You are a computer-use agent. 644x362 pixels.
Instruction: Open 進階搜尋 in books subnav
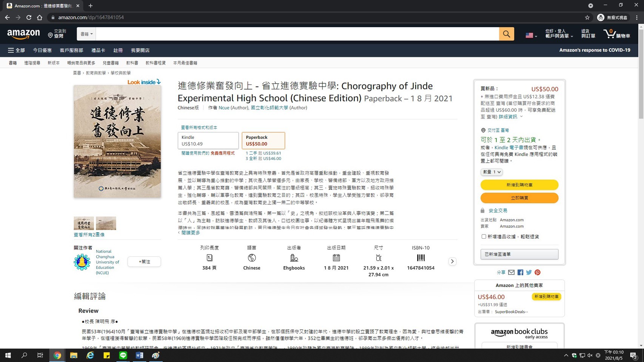pos(32,63)
